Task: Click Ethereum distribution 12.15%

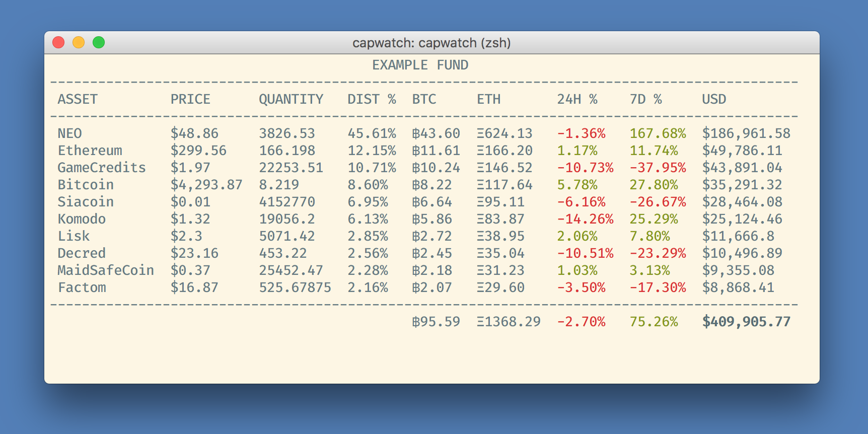Action: click(372, 151)
